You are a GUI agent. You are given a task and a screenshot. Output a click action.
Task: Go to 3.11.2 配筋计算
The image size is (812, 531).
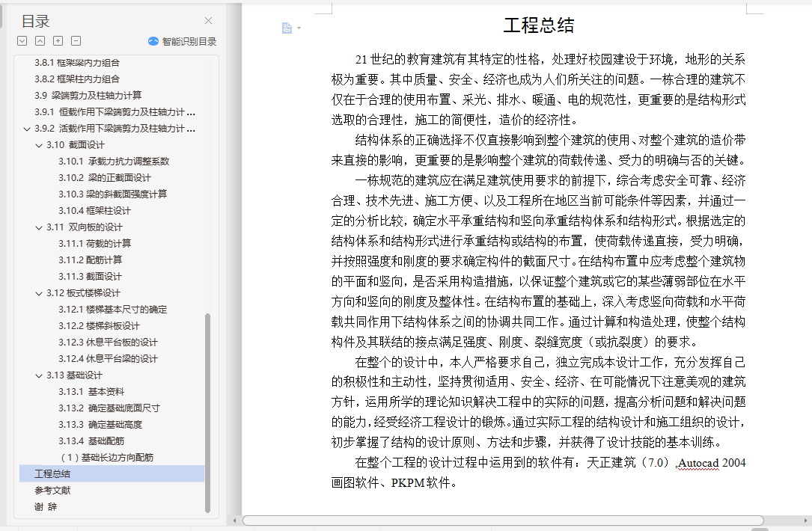point(90,260)
